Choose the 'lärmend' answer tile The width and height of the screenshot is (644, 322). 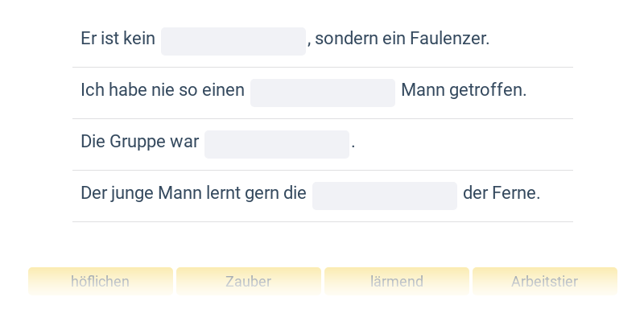click(397, 282)
